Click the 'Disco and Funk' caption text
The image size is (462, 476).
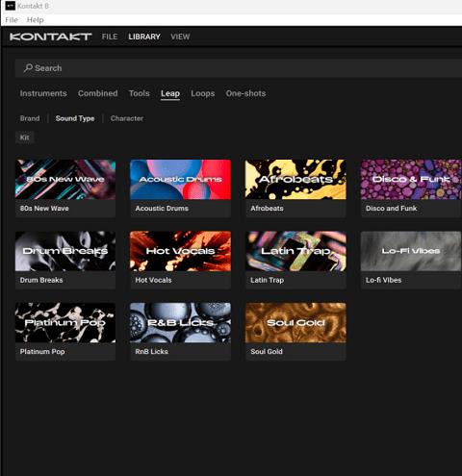(391, 209)
